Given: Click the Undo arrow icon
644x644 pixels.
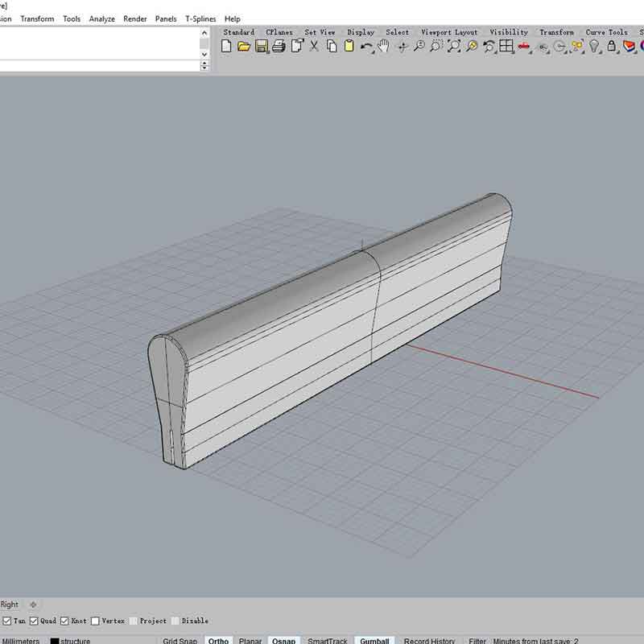Looking at the screenshot, I should click(366, 47).
